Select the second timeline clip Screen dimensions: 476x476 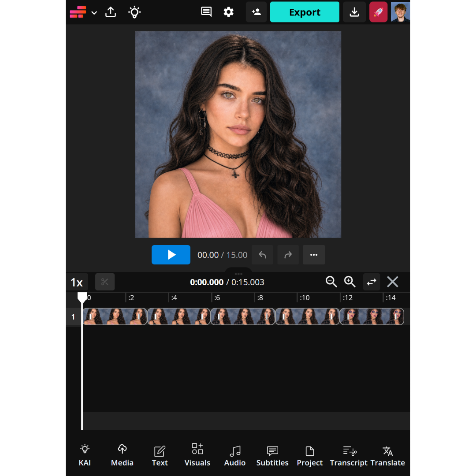[179, 316]
